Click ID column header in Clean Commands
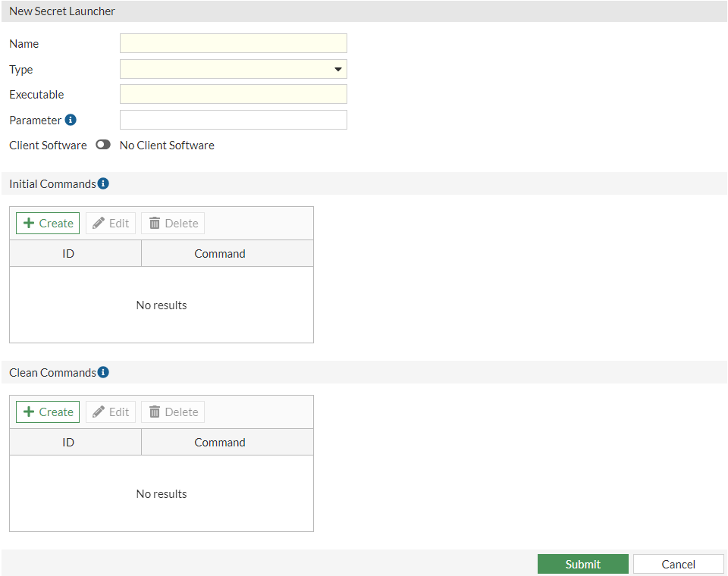 [x=75, y=443]
